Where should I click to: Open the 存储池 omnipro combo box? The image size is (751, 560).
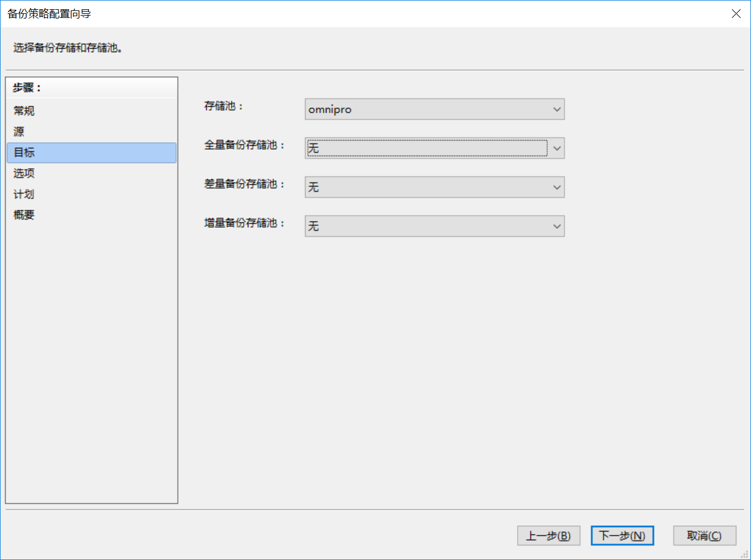tap(427, 109)
